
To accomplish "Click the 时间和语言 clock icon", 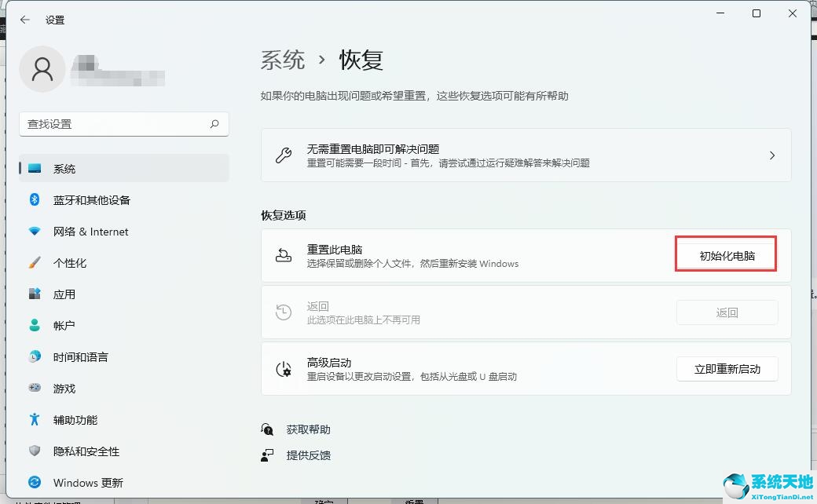I will pos(34,356).
